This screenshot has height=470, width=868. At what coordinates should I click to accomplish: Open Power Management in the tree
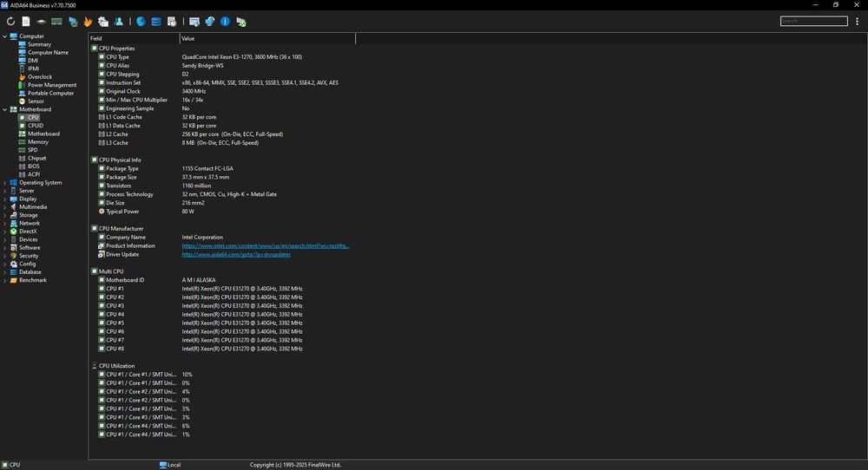click(x=52, y=85)
